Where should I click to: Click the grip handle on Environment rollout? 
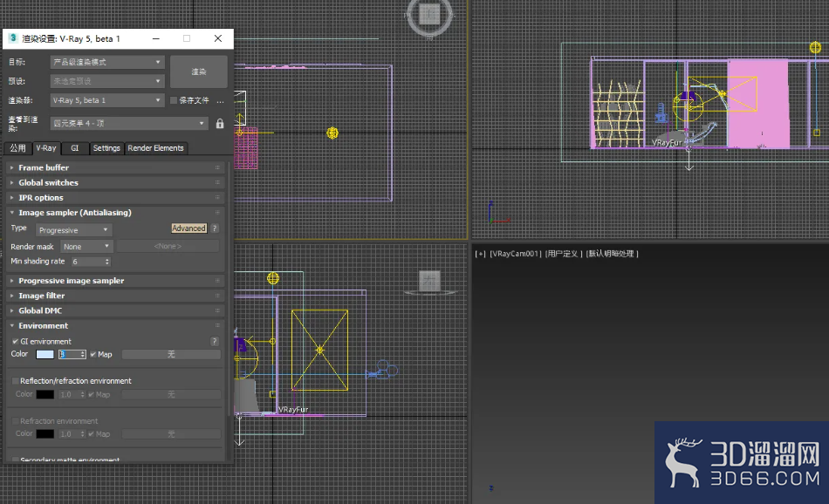(x=217, y=325)
